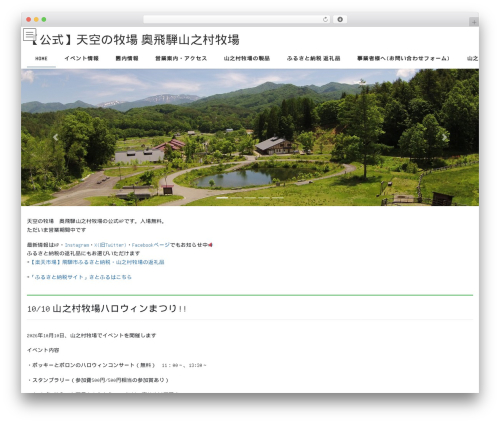
Task: Go to 営業案内・アクセス page
Action: coord(181,58)
